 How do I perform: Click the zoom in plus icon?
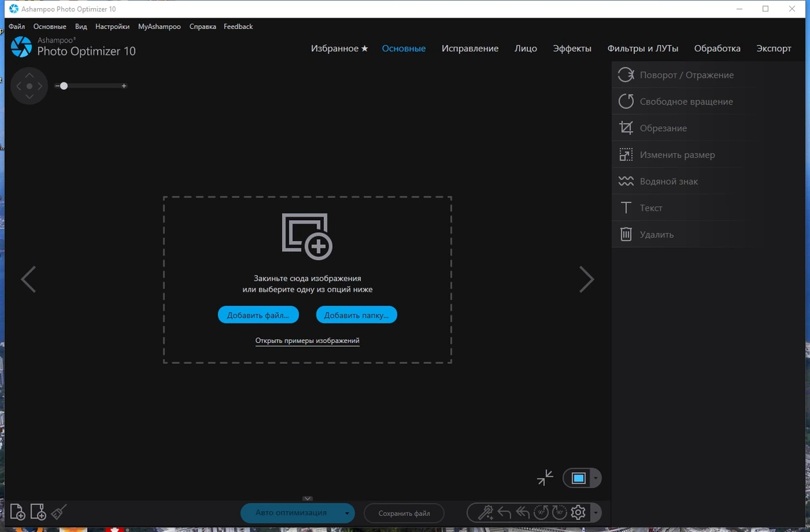[124, 86]
